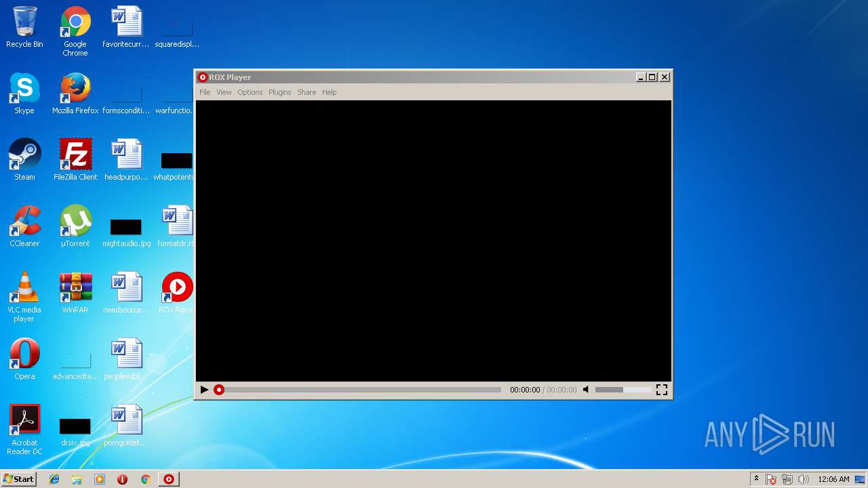This screenshot has height=488, width=868.
Task: Select the Google Chrome desktop shortcut
Action: pos(75,31)
